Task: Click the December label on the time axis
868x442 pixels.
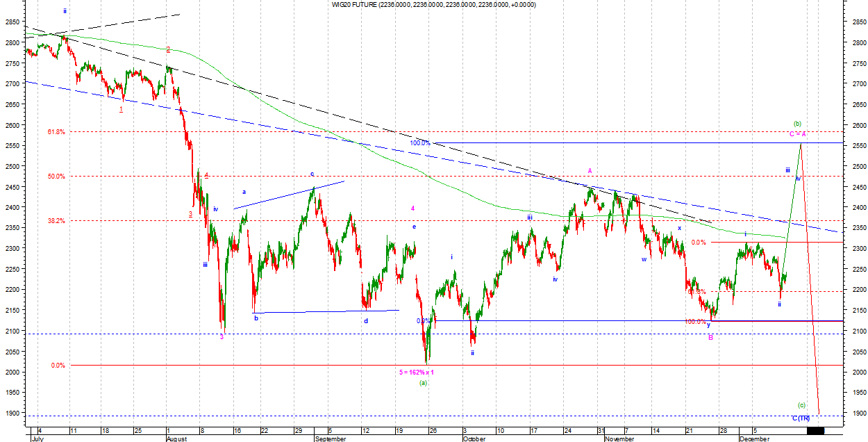Action: (x=753, y=439)
